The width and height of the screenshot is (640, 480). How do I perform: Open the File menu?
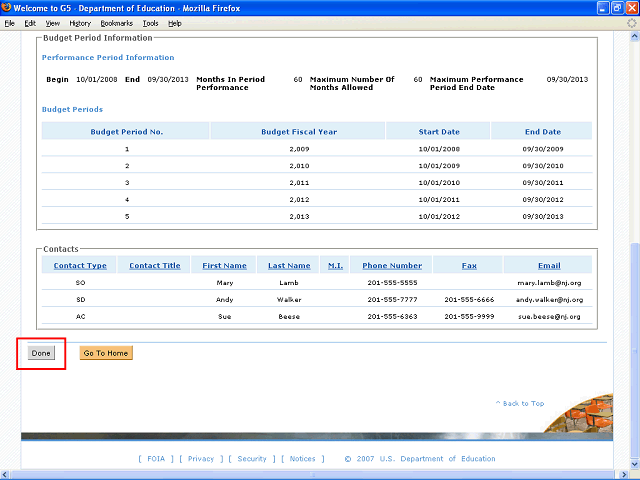(10, 22)
